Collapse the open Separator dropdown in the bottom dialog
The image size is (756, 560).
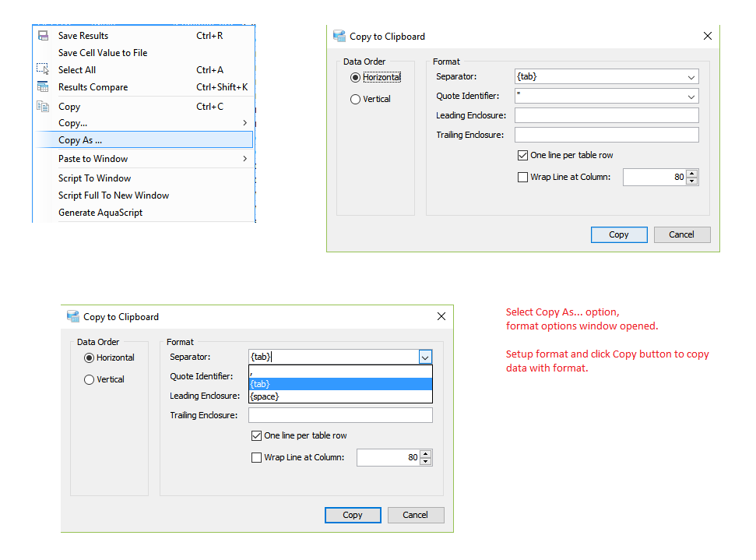coord(425,357)
